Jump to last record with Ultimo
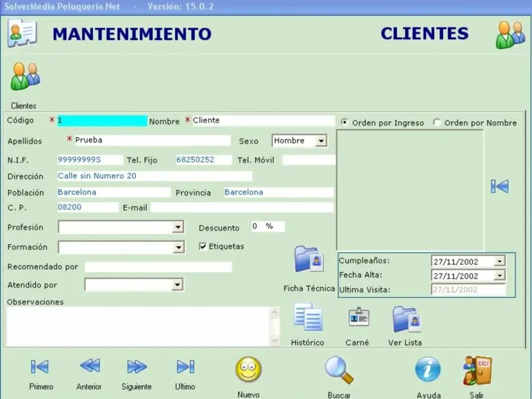Viewport: 532px width, 399px height. click(186, 367)
